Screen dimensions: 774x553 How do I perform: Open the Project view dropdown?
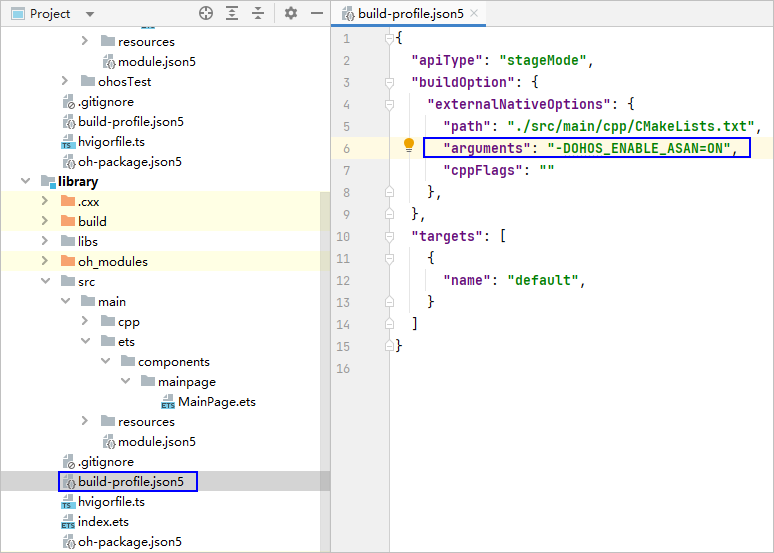pyautogui.click(x=89, y=14)
